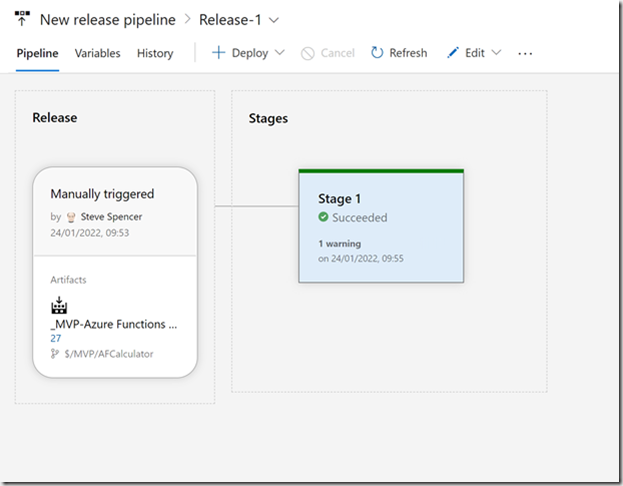The image size is (623, 486).
Task: Expand the Edit dropdown chevron
Action: [496, 52]
